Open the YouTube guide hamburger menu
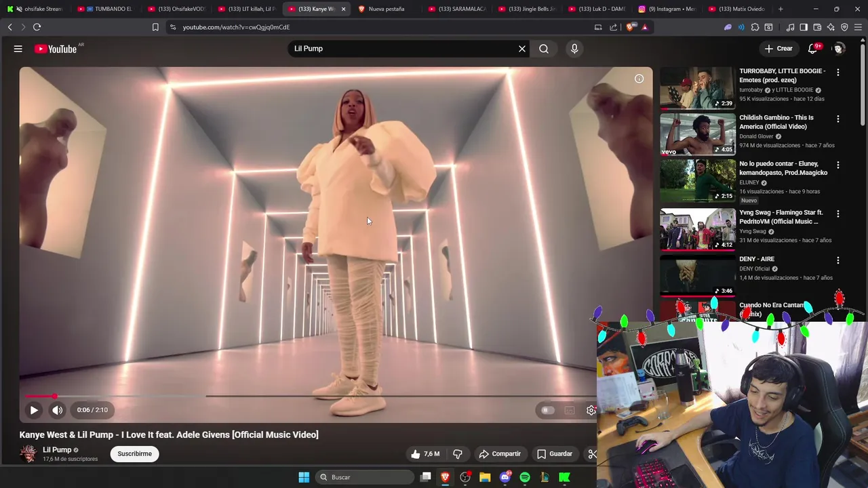868x488 pixels. [18, 49]
